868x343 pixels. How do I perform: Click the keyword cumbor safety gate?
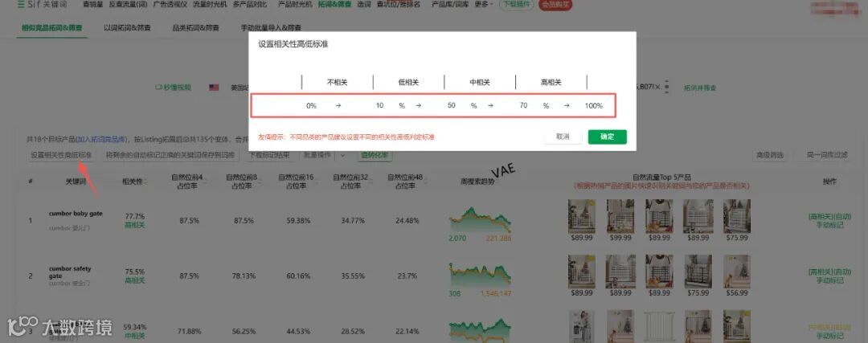70,272
